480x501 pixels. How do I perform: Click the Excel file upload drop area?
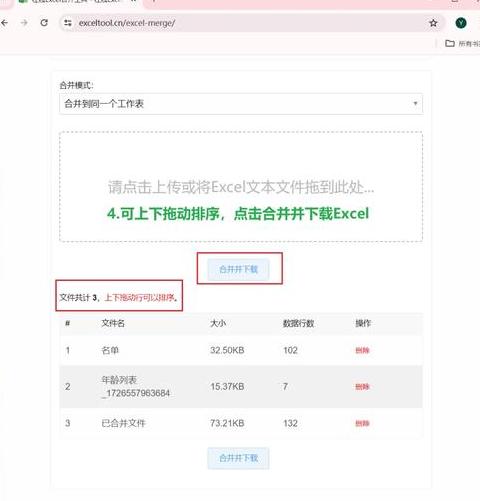pyautogui.click(x=241, y=187)
